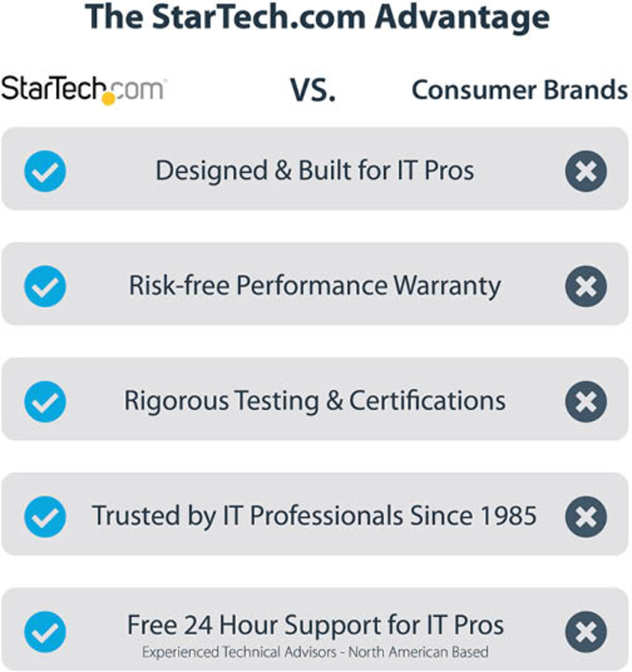Screen dimensions: 632x672
Task: Click 'Trusted by IT Professionals Since 1985' label
Action: [315, 516]
